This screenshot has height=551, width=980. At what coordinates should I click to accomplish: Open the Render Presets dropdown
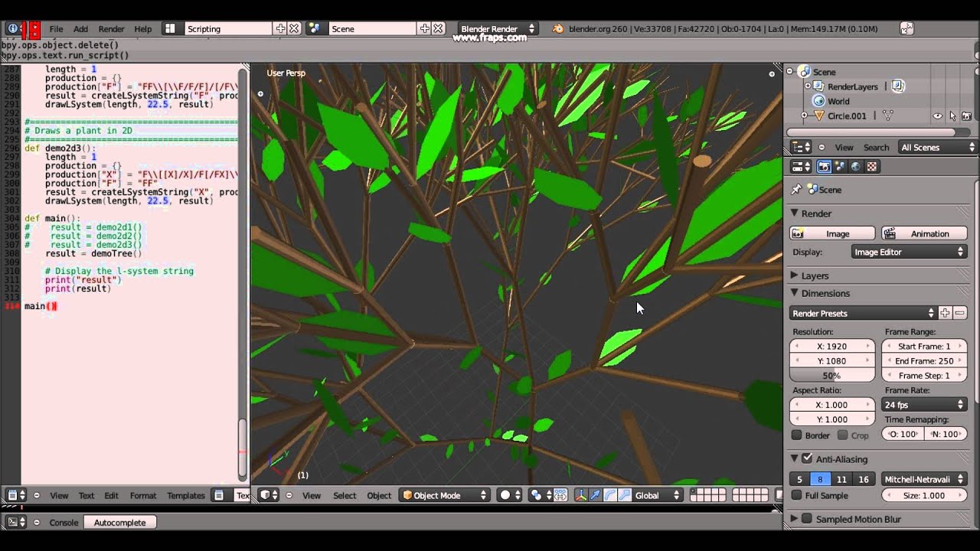[864, 313]
